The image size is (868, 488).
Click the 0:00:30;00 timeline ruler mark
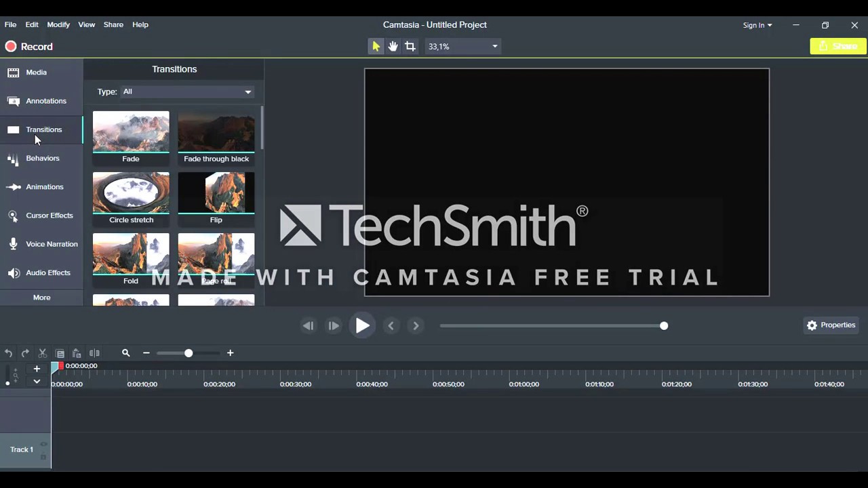coord(296,384)
